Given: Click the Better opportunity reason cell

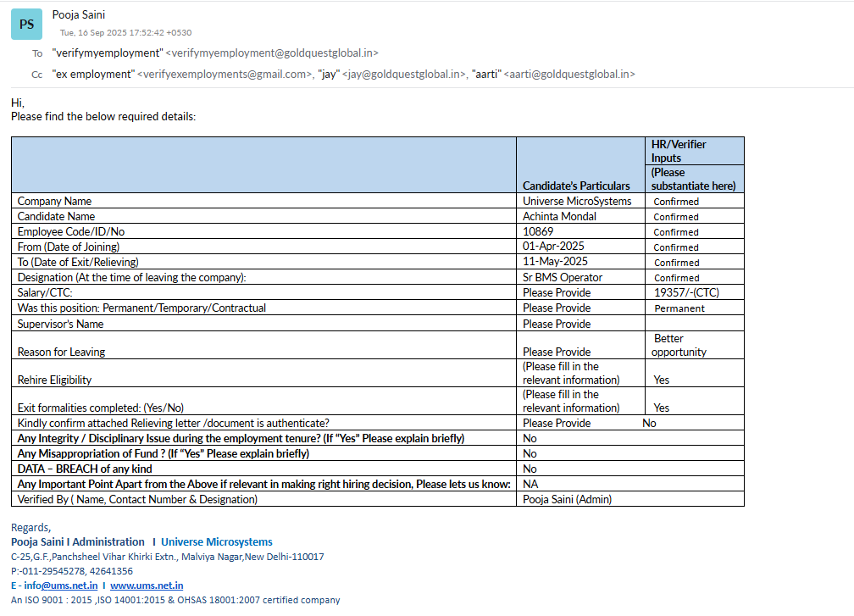Looking at the screenshot, I should click(679, 345).
